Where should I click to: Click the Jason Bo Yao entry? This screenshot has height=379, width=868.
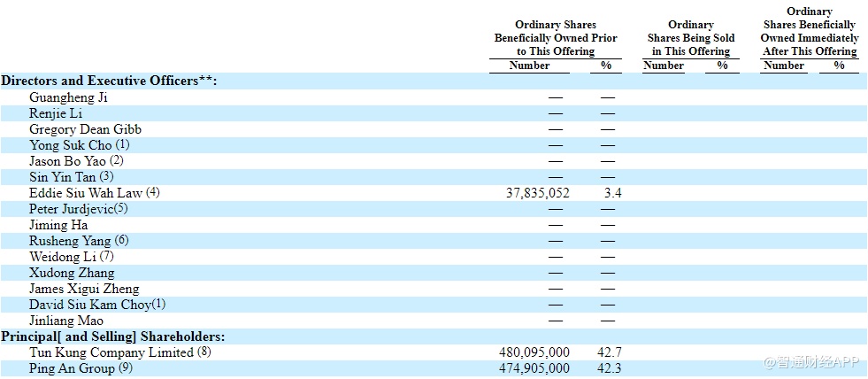point(68,161)
